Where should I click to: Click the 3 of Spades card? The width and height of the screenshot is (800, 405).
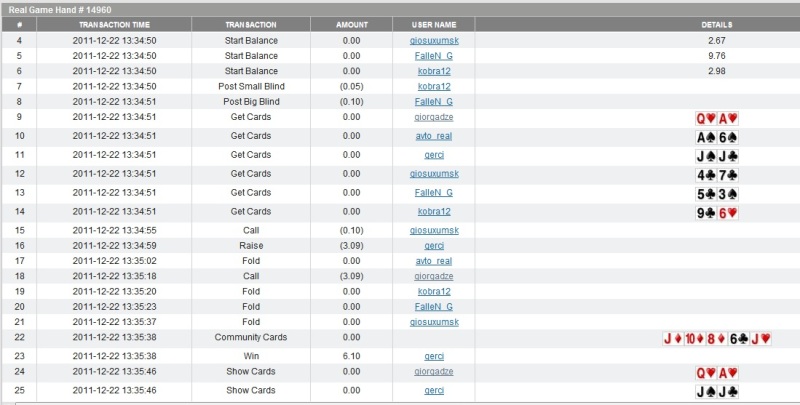(x=728, y=194)
